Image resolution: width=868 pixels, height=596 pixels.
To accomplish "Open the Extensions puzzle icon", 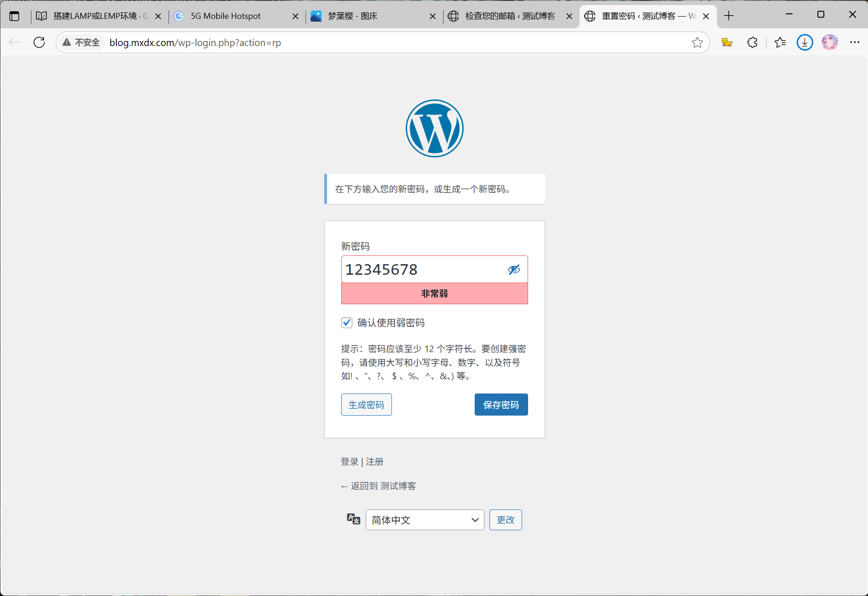I will [752, 42].
